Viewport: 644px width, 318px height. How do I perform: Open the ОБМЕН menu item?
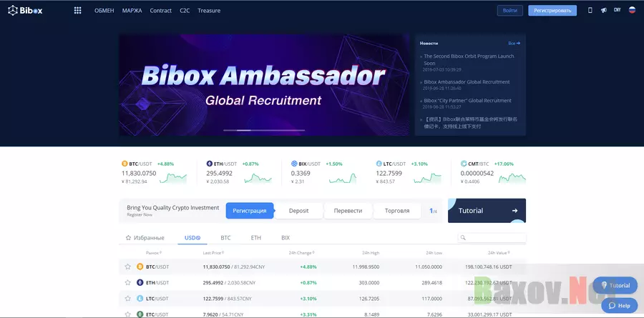[x=104, y=11]
